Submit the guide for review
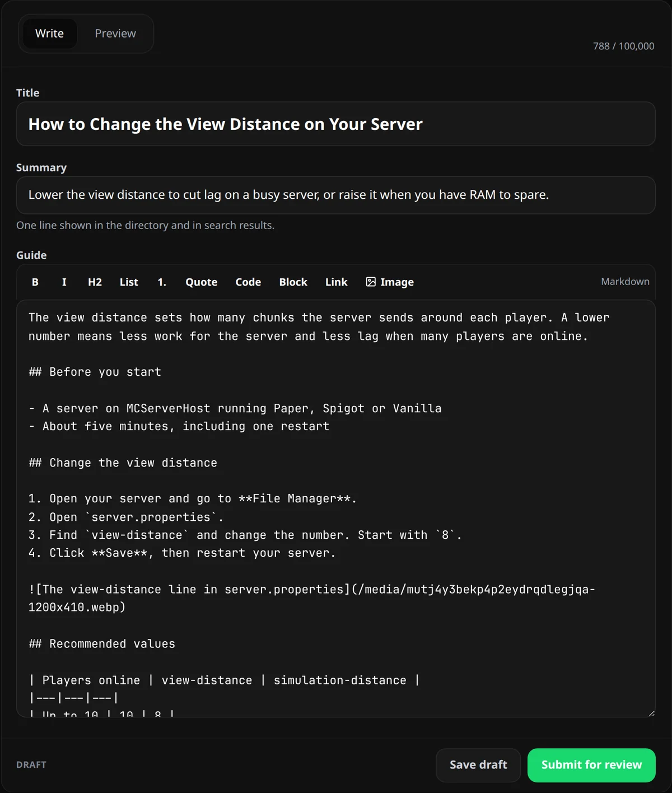Screen dimensions: 672x793 pos(591,765)
